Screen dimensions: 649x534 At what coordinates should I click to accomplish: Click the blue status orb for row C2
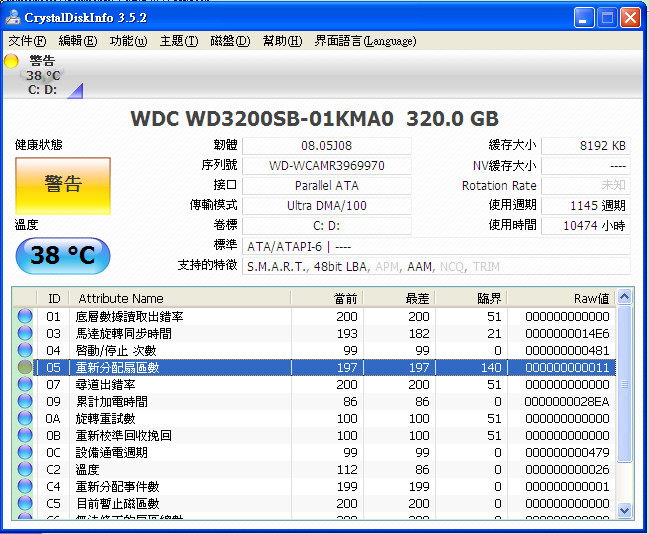pos(25,469)
